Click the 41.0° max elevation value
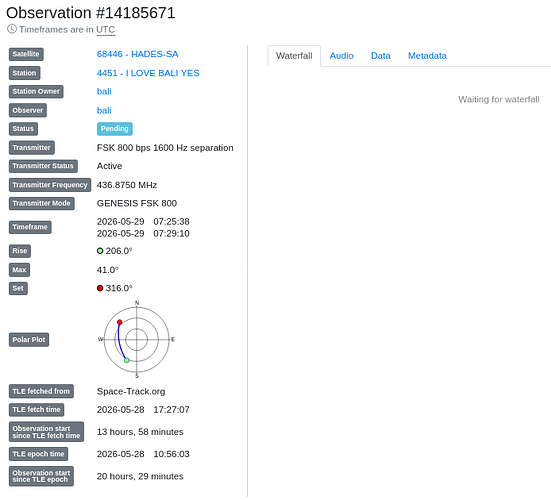Image resolution: width=551 pixels, height=500 pixels. [x=108, y=270]
